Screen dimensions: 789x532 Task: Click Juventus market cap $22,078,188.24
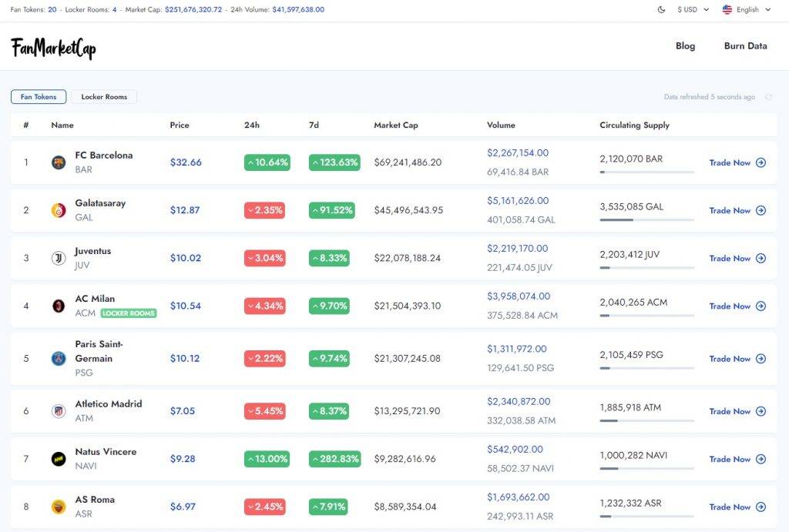coord(407,258)
